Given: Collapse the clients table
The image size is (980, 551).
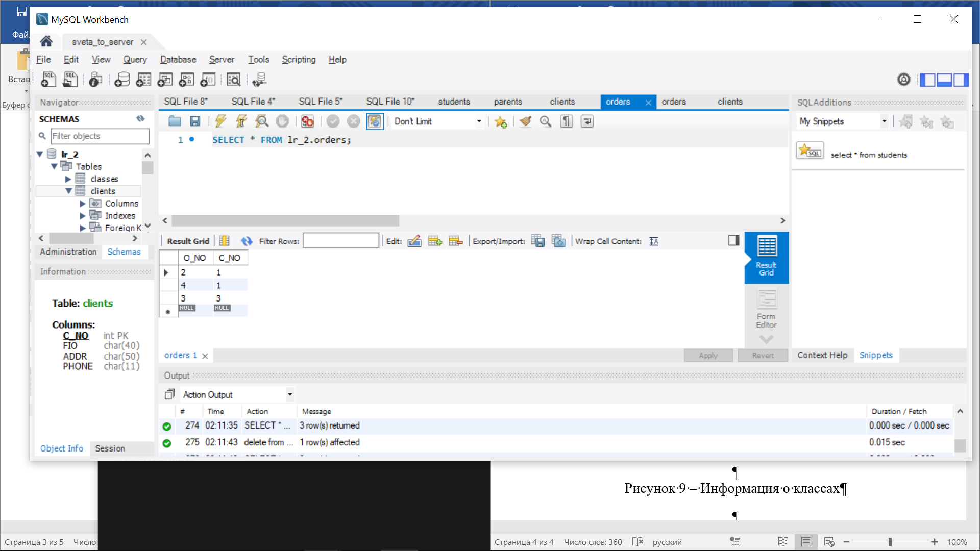Looking at the screenshot, I should point(68,191).
